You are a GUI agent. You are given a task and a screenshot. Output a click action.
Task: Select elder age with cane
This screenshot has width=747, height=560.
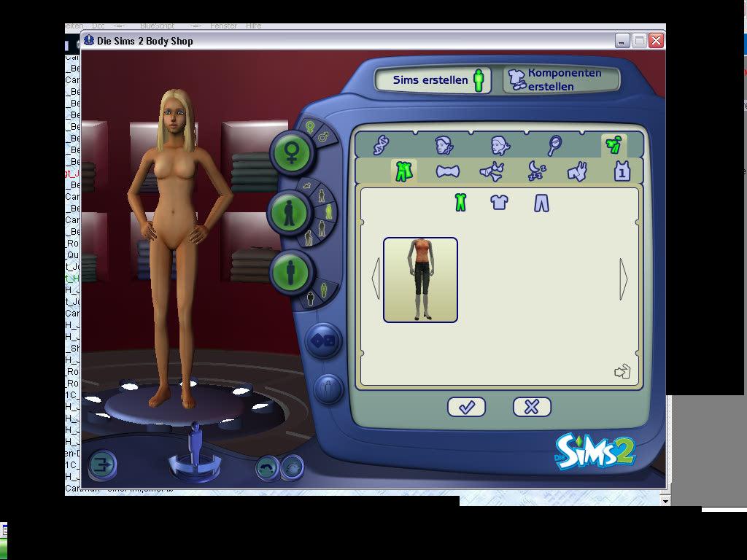[x=309, y=238]
